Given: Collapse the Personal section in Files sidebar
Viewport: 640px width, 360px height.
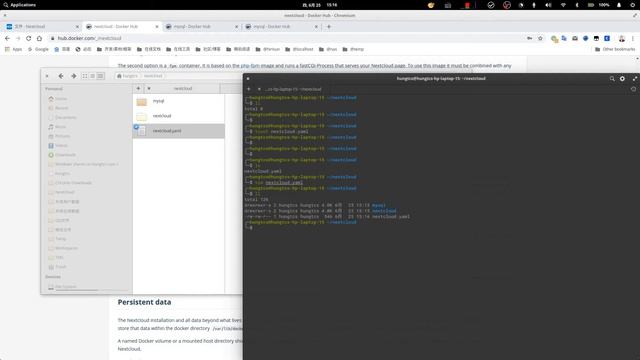Looking at the screenshot, I should pos(54,89).
